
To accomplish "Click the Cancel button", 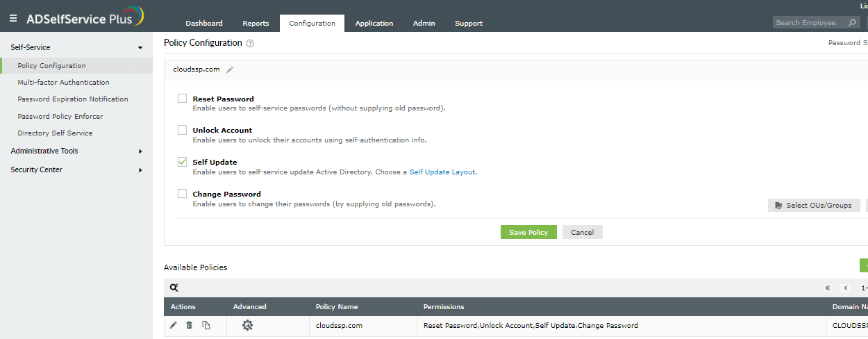I will tap(583, 232).
